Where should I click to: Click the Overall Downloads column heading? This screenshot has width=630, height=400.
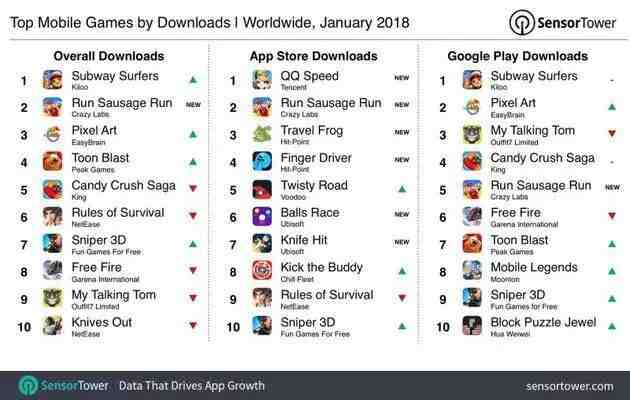tap(109, 56)
